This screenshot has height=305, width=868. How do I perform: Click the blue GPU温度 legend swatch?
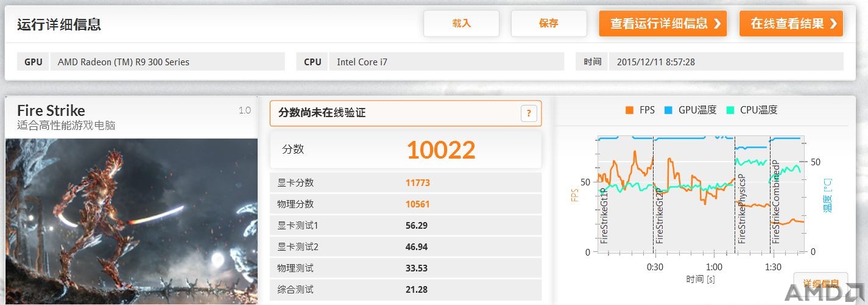click(x=668, y=110)
